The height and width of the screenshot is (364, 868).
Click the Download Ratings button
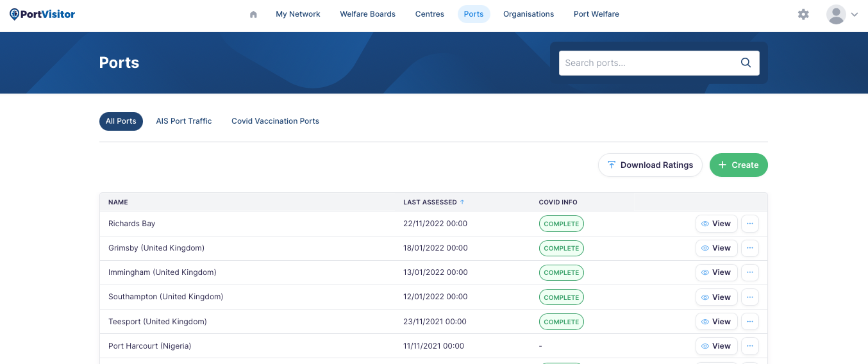coord(650,165)
